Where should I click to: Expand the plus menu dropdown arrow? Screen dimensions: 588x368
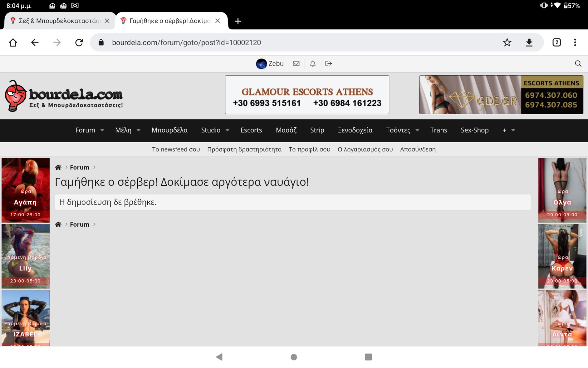tap(513, 131)
